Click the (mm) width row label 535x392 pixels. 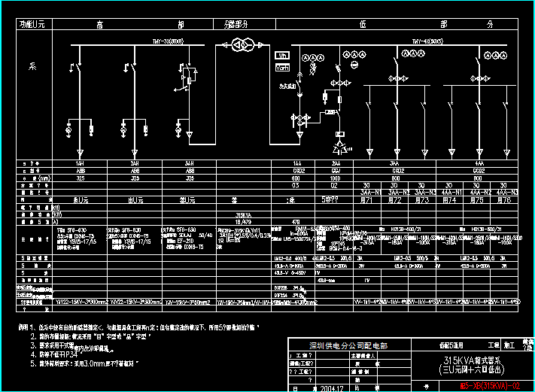pos(37,178)
